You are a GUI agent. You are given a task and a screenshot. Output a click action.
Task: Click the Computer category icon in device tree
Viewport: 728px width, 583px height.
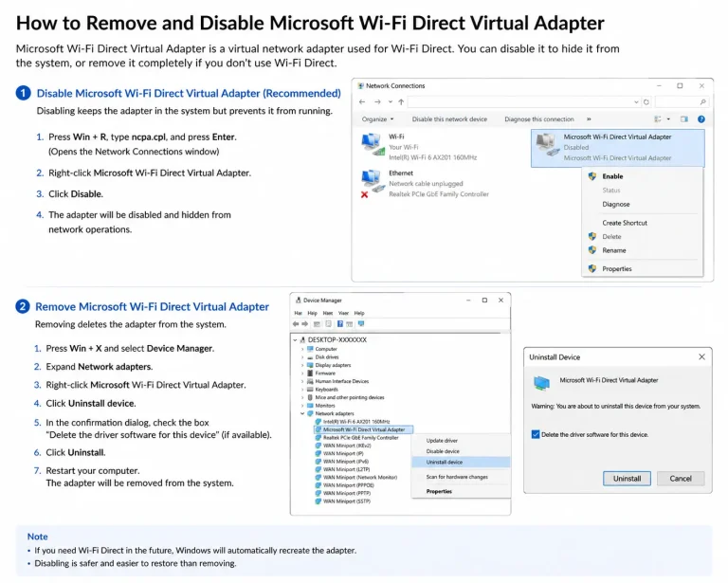point(310,349)
